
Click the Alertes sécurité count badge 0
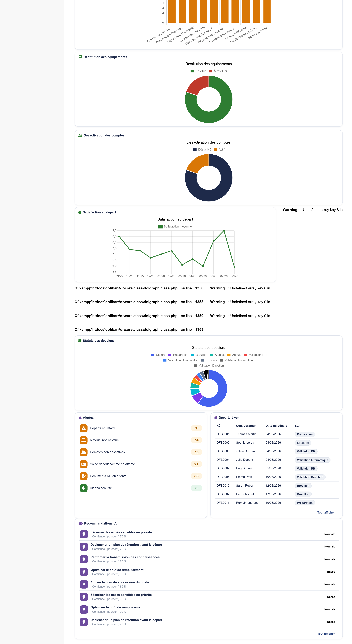click(x=196, y=488)
